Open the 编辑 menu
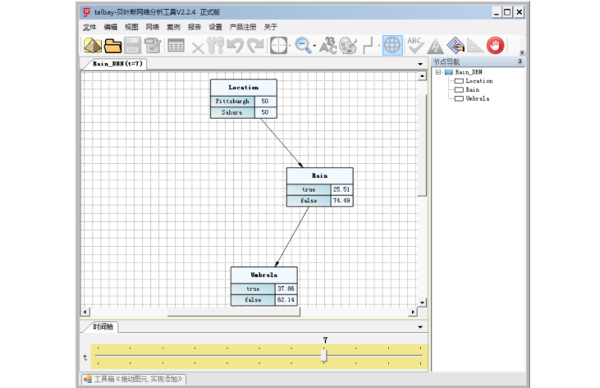 pyautogui.click(x=111, y=27)
